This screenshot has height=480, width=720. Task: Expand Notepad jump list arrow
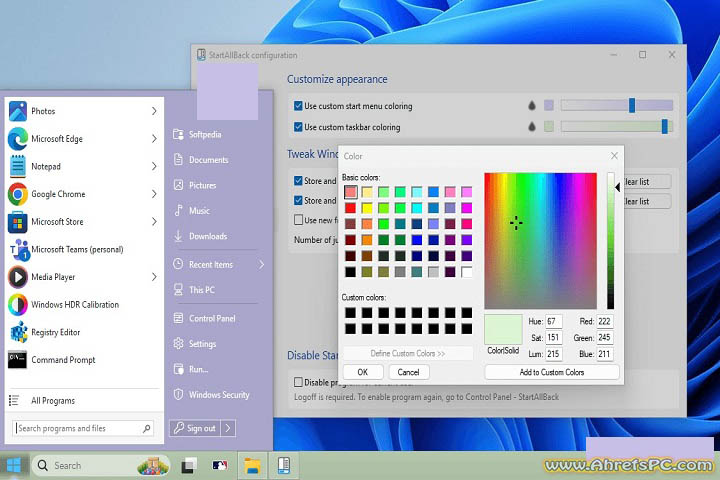pos(154,166)
